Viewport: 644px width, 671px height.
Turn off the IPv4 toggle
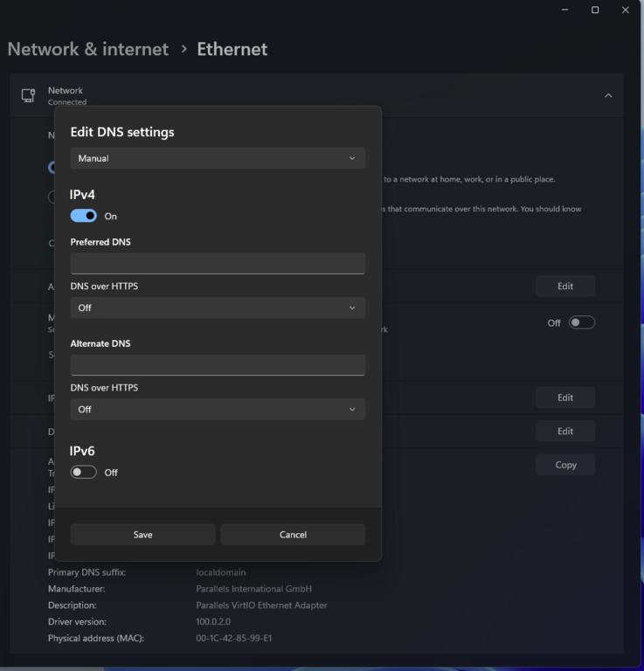pos(83,216)
